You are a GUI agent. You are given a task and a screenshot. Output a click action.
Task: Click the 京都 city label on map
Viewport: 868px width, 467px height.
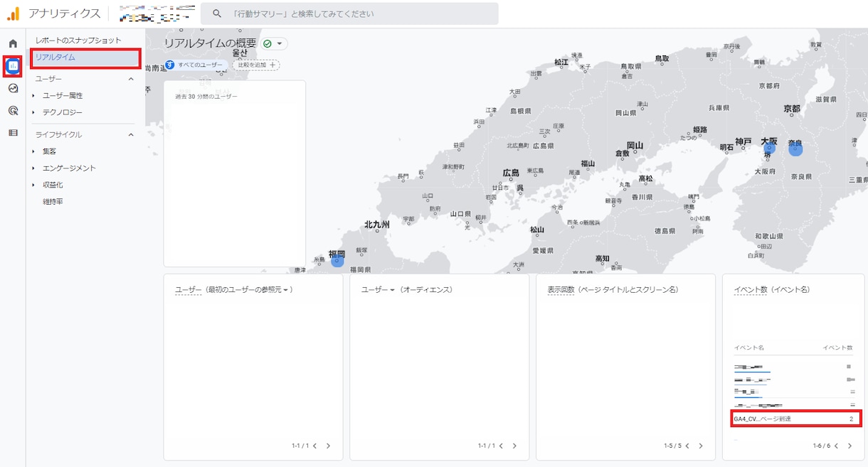791,109
